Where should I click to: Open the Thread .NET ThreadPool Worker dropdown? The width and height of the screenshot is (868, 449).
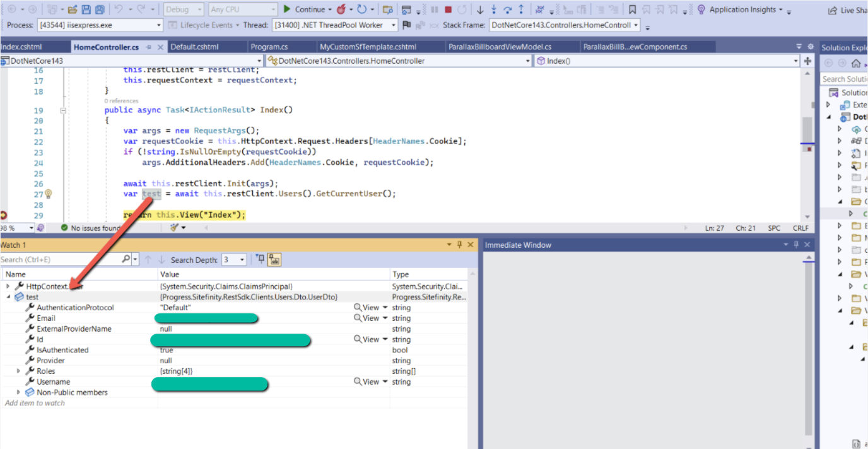pyautogui.click(x=336, y=25)
